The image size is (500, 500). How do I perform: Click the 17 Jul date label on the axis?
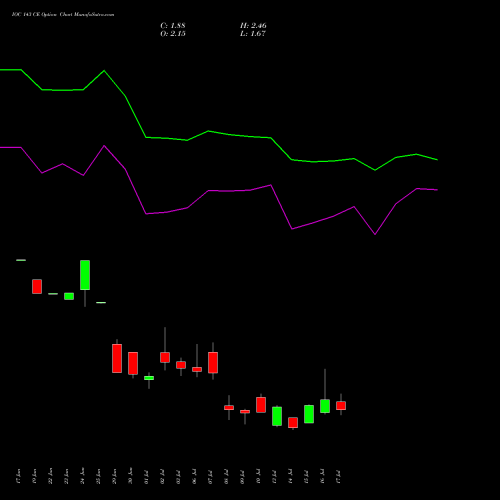[338, 477]
